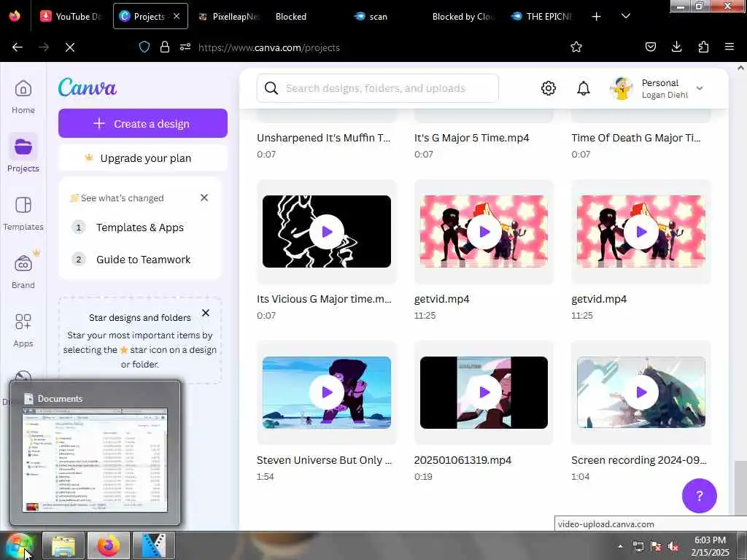Screen dimensions: 747x560
Task: Switch to Blocked by Clou tab
Action: [463, 16]
